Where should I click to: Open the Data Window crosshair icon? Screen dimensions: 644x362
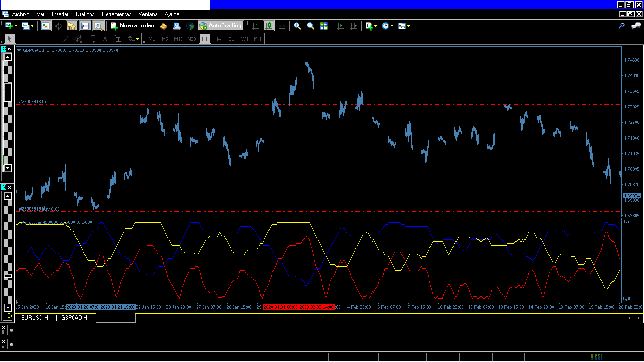pyautogui.click(x=59, y=26)
